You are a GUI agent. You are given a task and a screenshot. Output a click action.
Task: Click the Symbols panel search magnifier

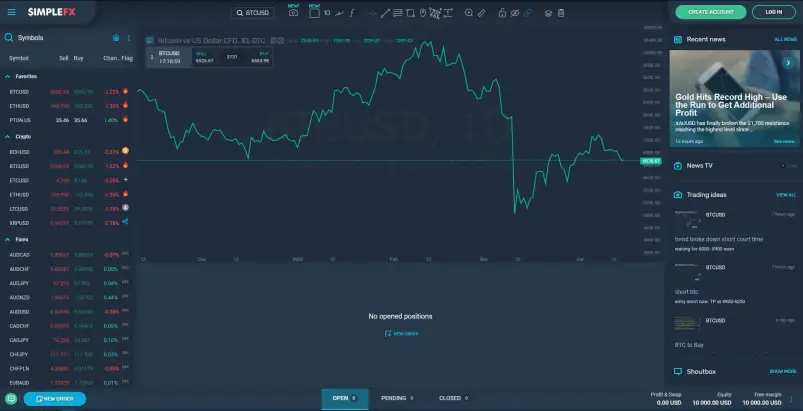click(9, 37)
